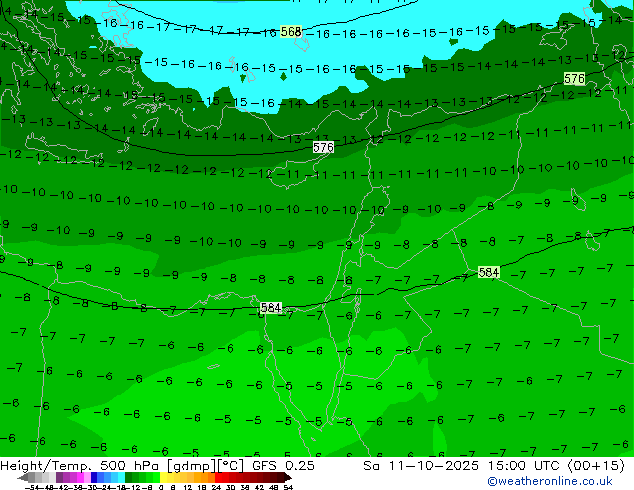Select the 'Height/Temp. 500 hPa' title text

[81, 465]
